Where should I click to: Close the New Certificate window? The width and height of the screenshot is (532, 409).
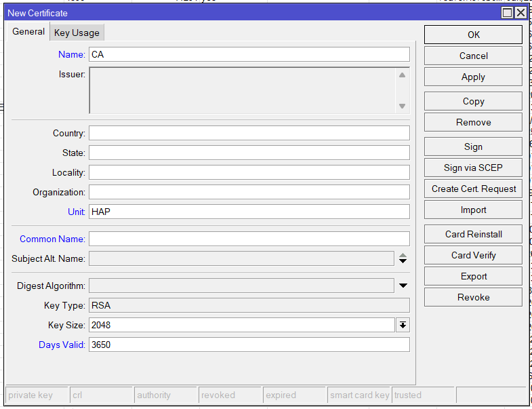(x=520, y=13)
